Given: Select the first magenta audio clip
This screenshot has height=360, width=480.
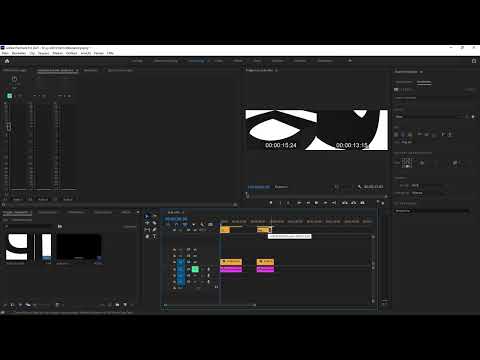Looking at the screenshot, I should pyautogui.click(x=231, y=269).
